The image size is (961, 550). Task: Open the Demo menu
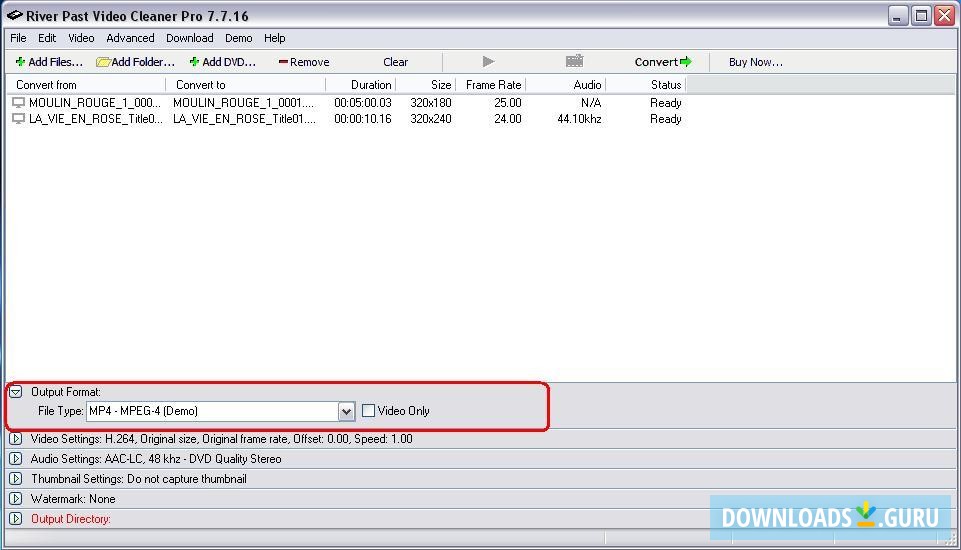[x=239, y=38]
